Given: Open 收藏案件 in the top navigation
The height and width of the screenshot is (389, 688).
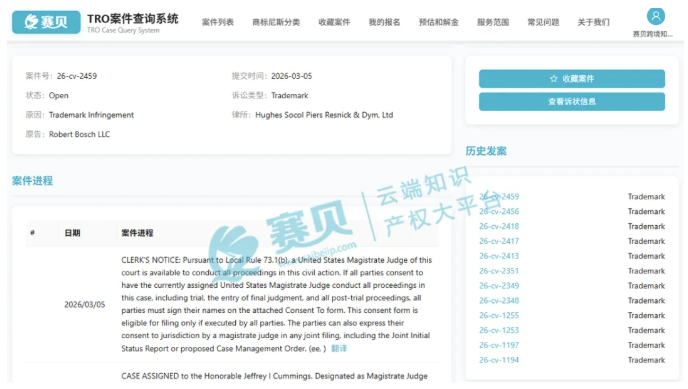Looking at the screenshot, I should click(x=334, y=22).
